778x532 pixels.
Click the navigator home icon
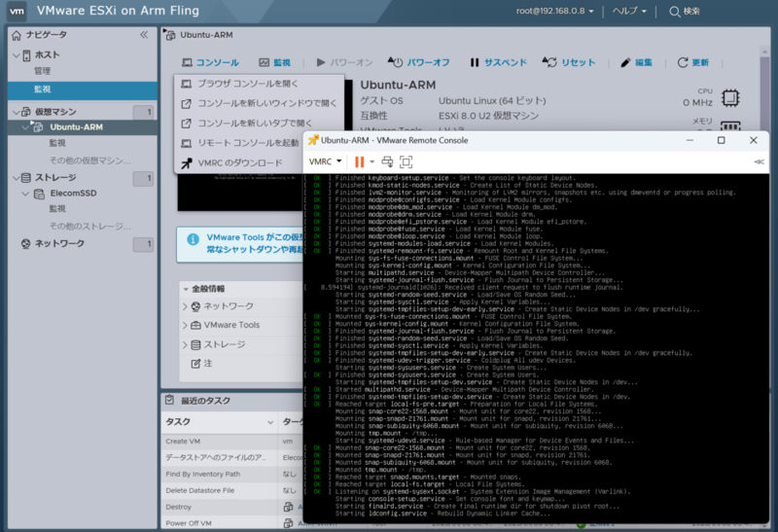pyautogui.click(x=17, y=35)
